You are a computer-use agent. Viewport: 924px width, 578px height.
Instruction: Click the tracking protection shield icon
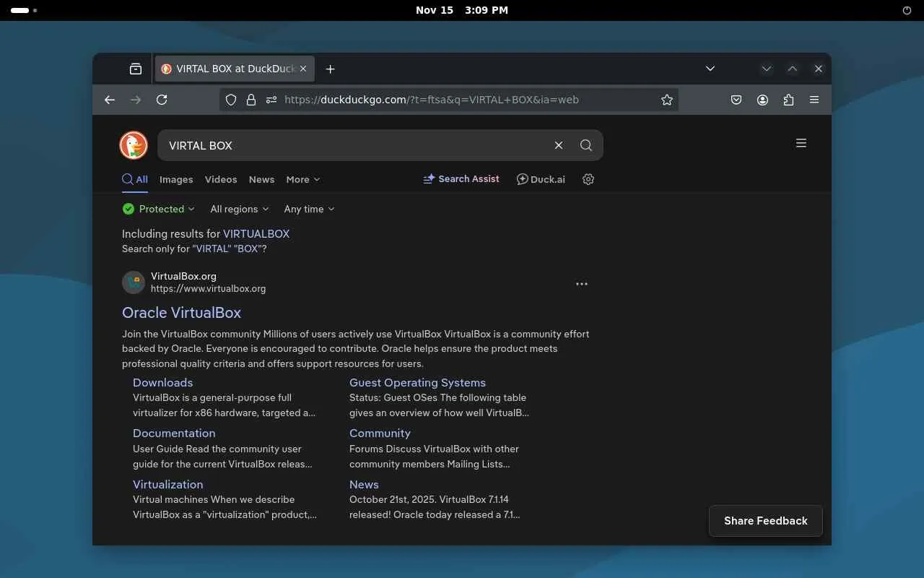(x=231, y=100)
